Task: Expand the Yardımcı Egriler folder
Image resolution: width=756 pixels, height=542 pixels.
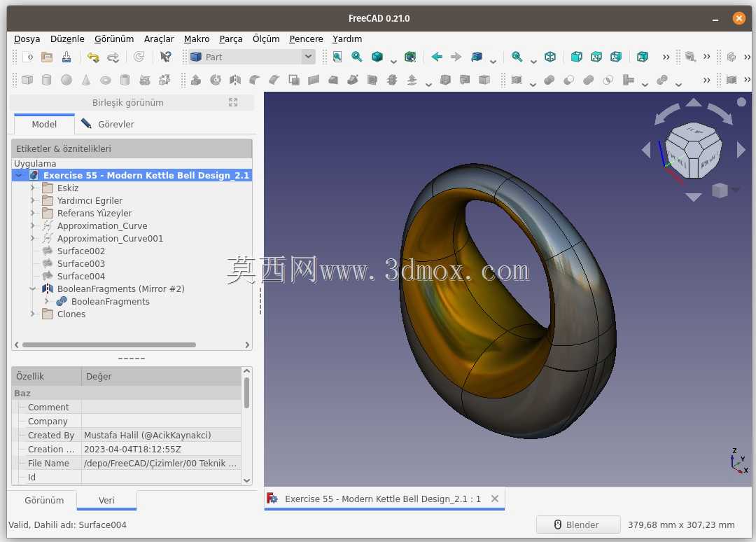Action: point(33,200)
